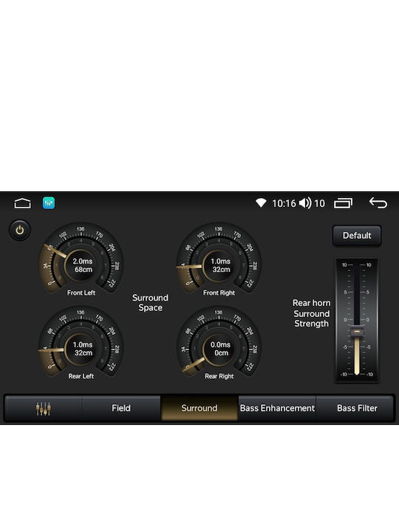Click the Rear Left delay dial
The height and width of the screenshot is (532, 399).
click(81, 342)
